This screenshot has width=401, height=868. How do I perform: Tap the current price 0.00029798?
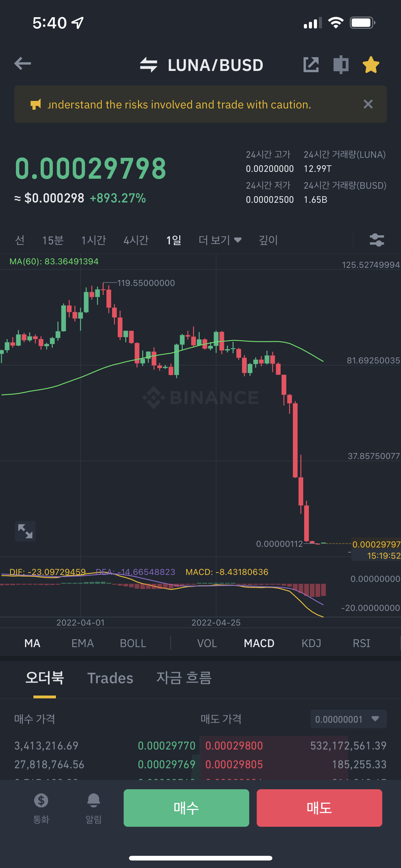coord(91,168)
